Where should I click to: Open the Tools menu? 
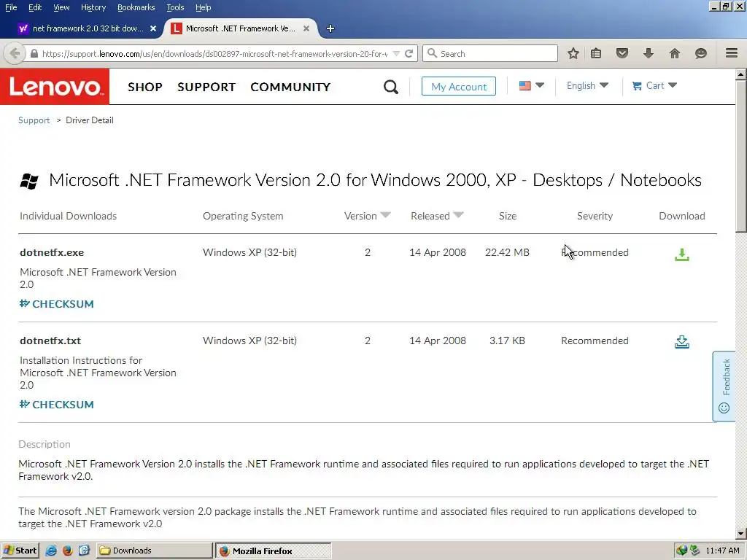click(175, 7)
